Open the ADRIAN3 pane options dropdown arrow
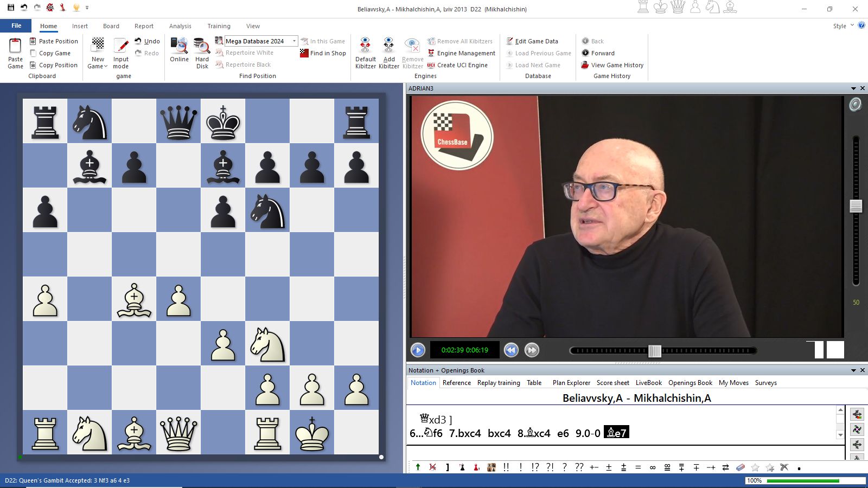Screen dimensions: 868x488 [853, 88]
